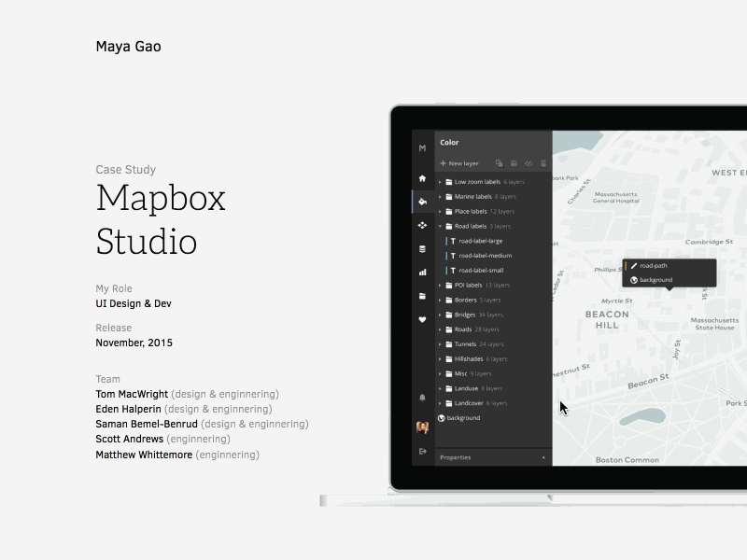This screenshot has width=747, height=560.
Task: Collapse the Road labels group
Action: [x=442, y=226]
